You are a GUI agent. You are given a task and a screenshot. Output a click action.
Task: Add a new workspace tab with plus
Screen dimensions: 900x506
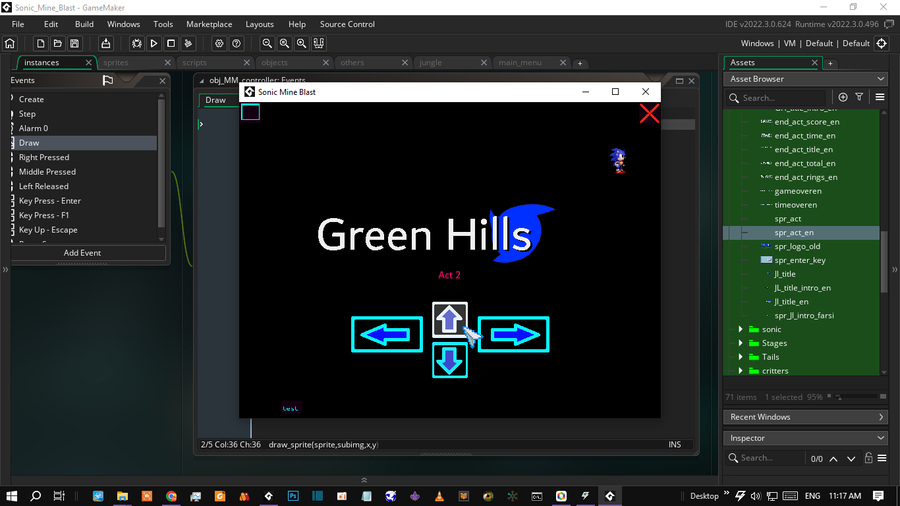[580, 63]
